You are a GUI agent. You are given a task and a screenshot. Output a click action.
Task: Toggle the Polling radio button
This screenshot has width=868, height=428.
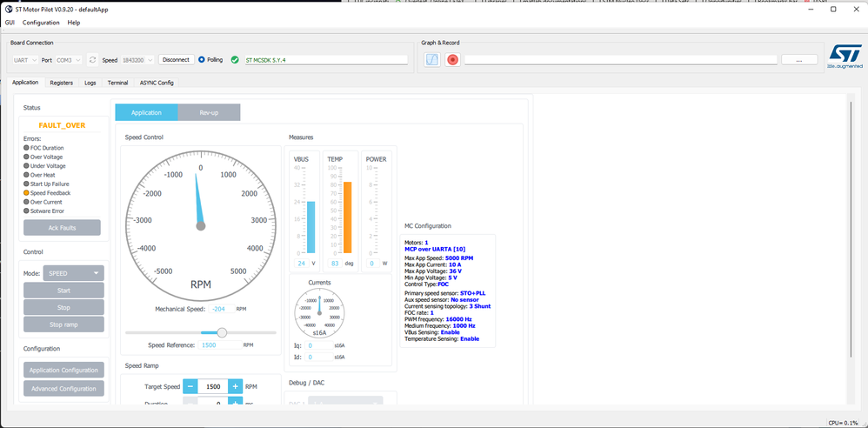[x=202, y=60]
